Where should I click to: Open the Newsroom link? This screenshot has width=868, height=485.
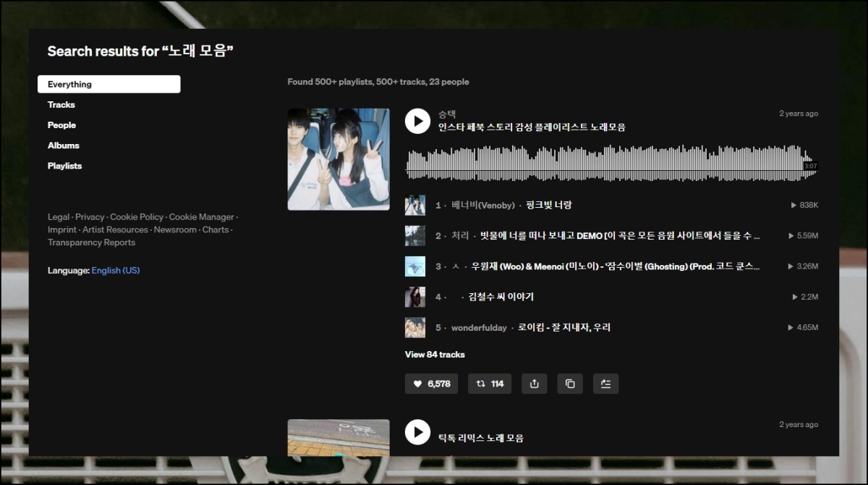point(175,230)
